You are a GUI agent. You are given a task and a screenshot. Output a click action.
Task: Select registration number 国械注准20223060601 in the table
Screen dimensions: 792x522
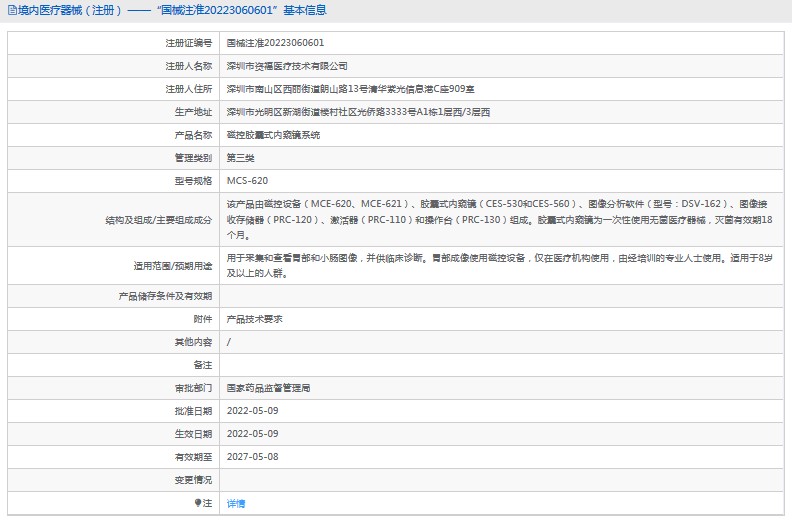pos(275,43)
